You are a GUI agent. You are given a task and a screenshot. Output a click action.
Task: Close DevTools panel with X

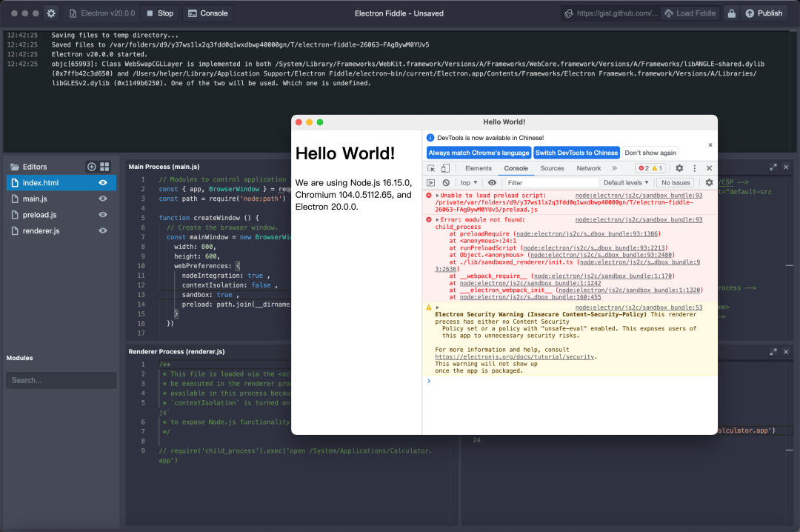[x=709, y=168]
